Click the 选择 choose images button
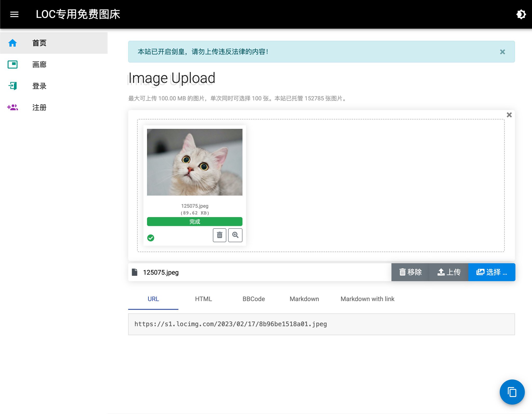The width and height of the screenshot is (532, 414). click(492, 272)
